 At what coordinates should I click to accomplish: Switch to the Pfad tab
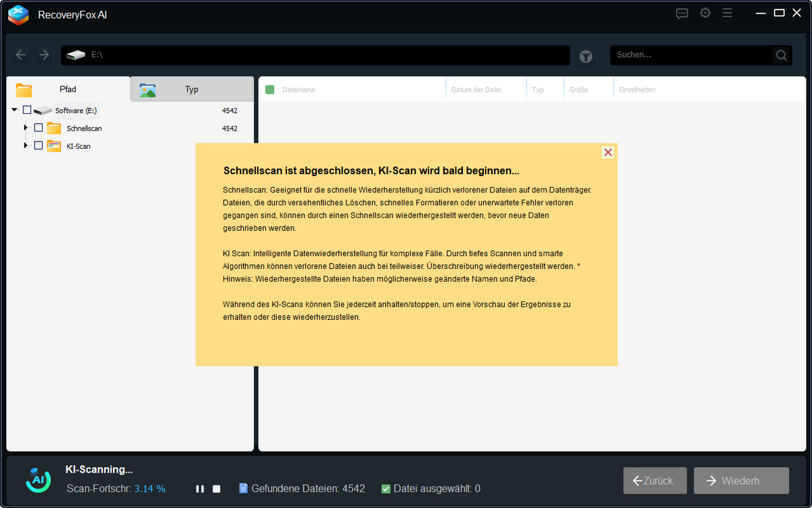coord(68,89)
